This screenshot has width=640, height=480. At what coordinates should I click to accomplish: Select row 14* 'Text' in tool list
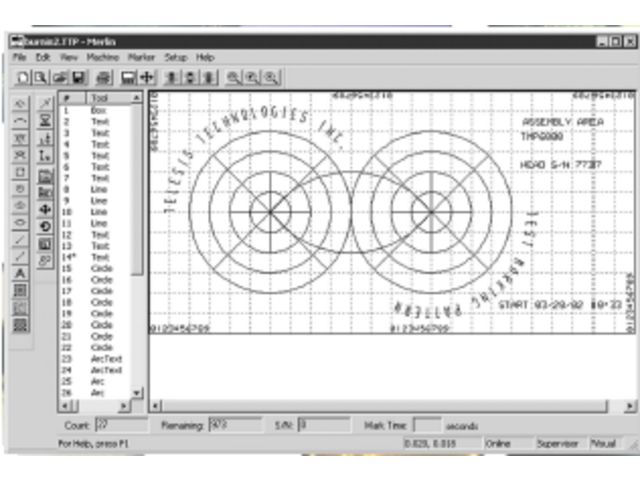click(96, 257)
